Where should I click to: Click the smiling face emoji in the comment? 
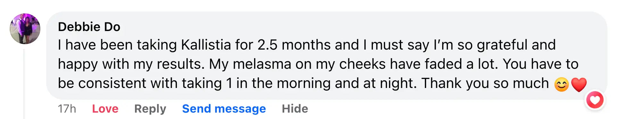561,85
